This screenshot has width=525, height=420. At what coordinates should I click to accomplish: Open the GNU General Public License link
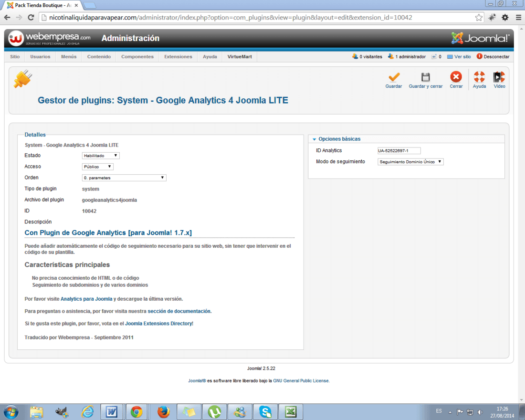(x=301, y=381)
